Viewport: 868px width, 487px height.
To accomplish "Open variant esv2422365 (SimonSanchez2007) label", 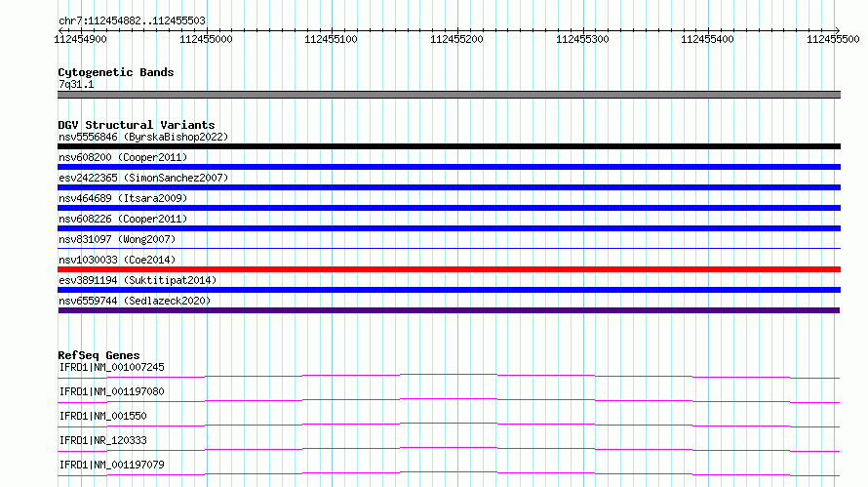I will 143,178.
